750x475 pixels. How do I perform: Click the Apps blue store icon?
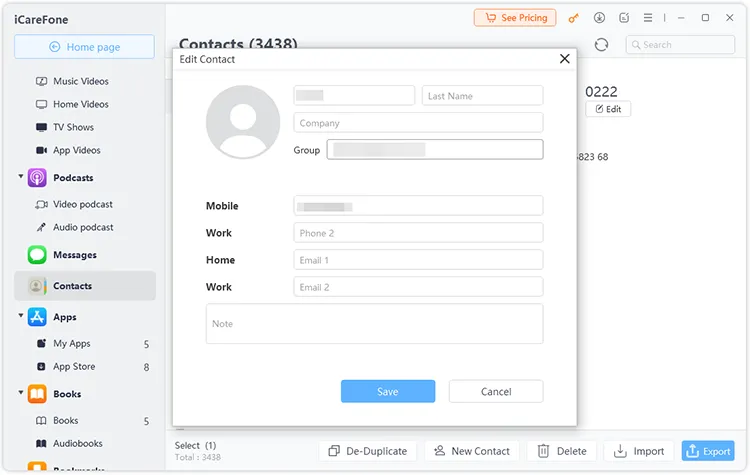point(37,317)
